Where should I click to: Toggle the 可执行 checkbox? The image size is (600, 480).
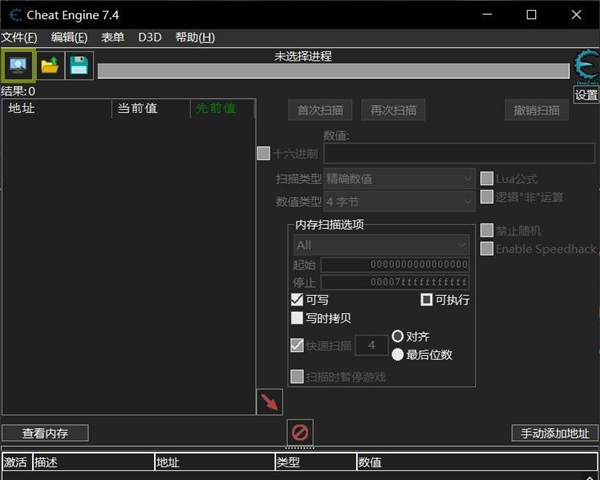pyautogui.click(x=427, y=299)
